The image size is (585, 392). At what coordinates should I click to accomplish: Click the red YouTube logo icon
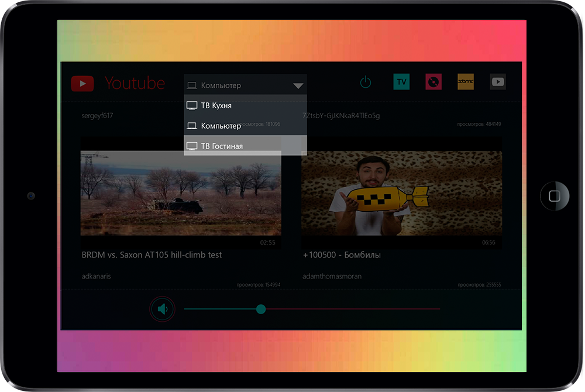(82, 84)
